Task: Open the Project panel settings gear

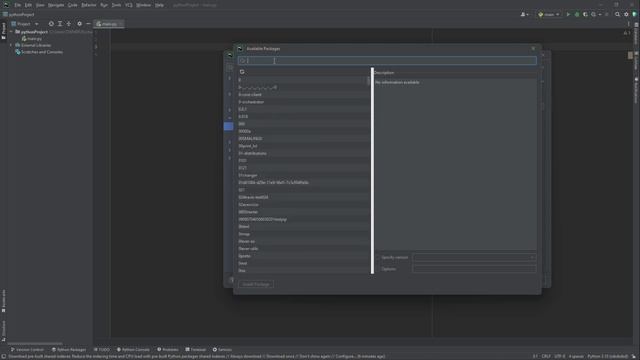Action: coord(80,24)
